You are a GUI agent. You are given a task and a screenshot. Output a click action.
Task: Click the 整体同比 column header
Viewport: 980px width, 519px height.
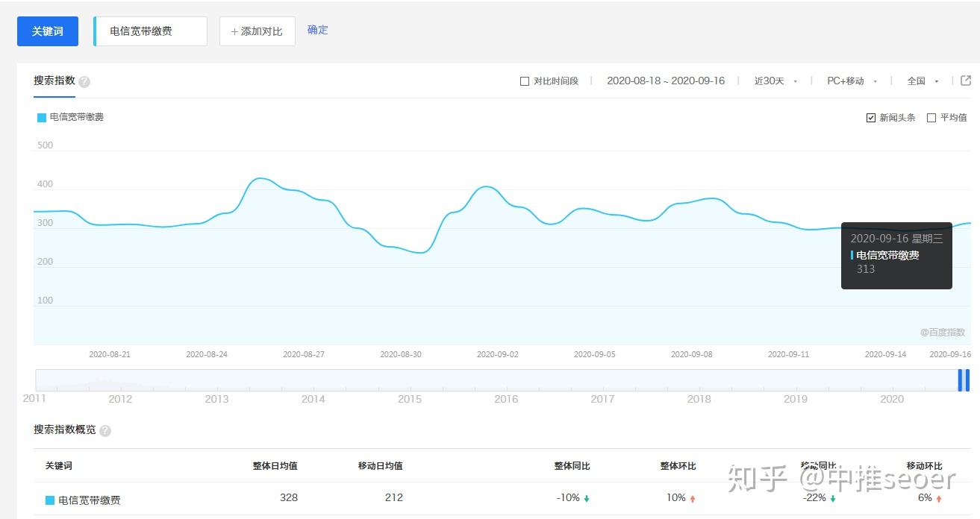click(572, 466)
